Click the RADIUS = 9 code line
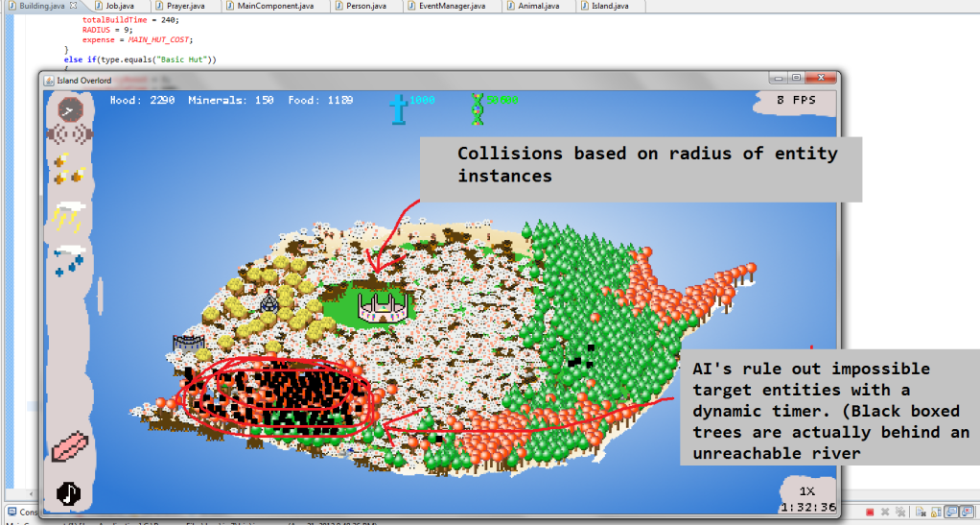Image resolution: width=980 pixels, height=525 pixels. point(108,30)
